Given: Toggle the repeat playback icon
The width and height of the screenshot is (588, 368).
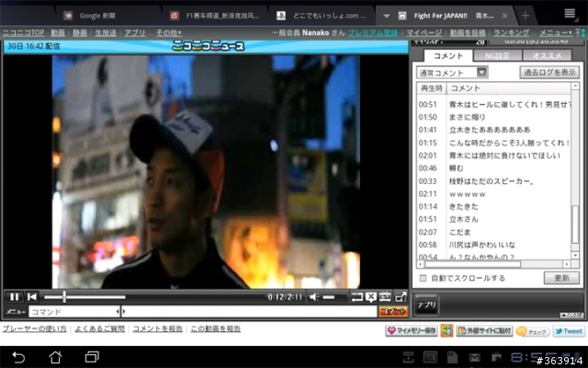Looking at the screenshot, I should (x=356, y=297).
